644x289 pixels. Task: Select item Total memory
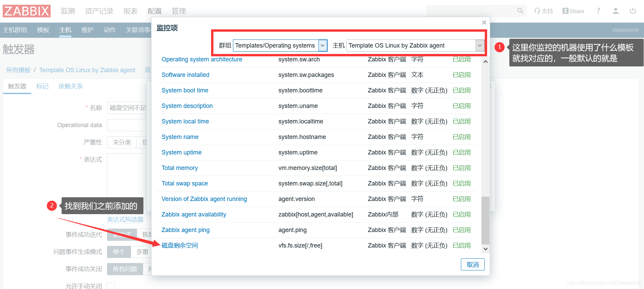180,168
